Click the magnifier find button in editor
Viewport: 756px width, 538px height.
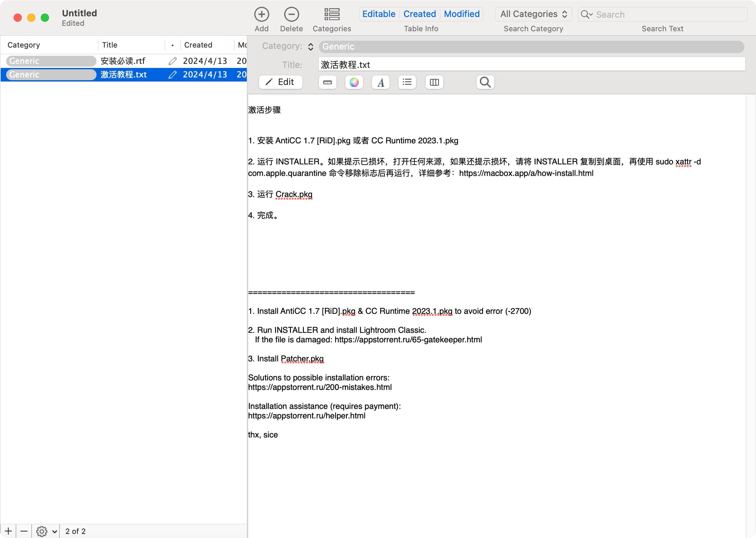coord(485,82)
